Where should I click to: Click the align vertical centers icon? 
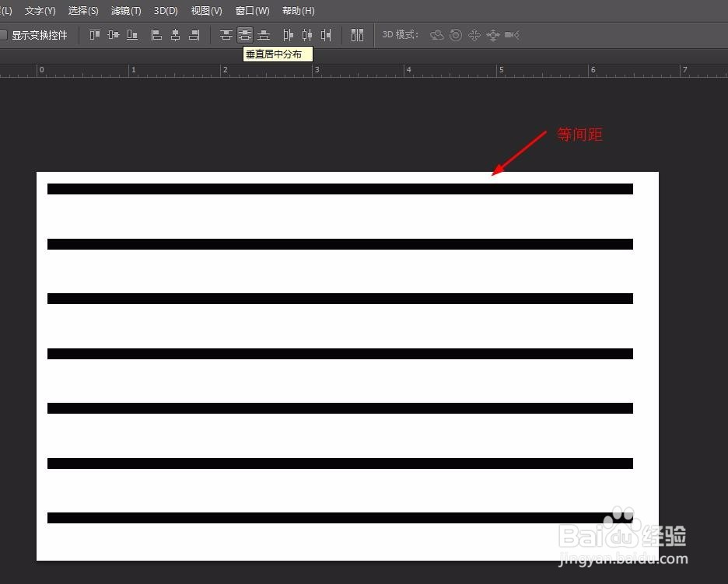tap(114, 35)
